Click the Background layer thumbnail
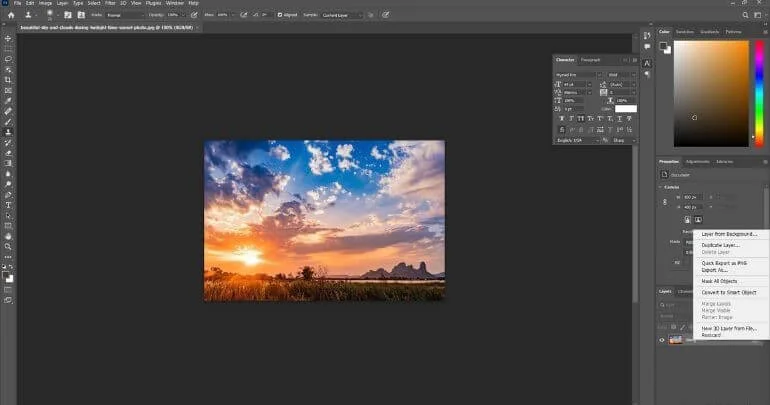Viewport: 770px width, 405px height. (x=676, y=340)
